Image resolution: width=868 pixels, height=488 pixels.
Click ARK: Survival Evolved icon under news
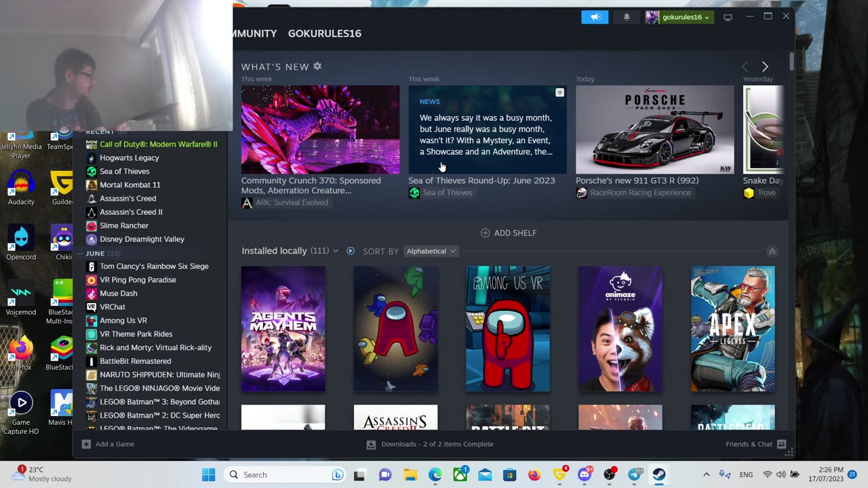coord(247,203)
